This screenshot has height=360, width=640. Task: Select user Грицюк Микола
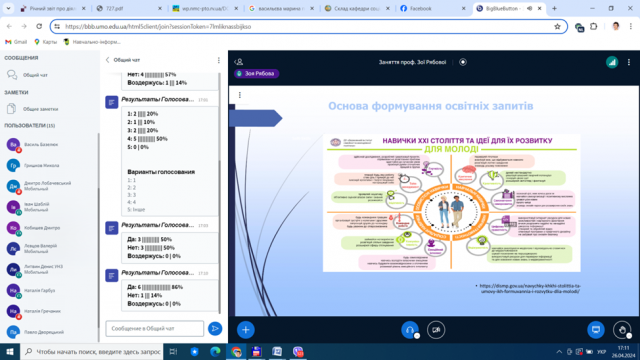coord(42,165)
